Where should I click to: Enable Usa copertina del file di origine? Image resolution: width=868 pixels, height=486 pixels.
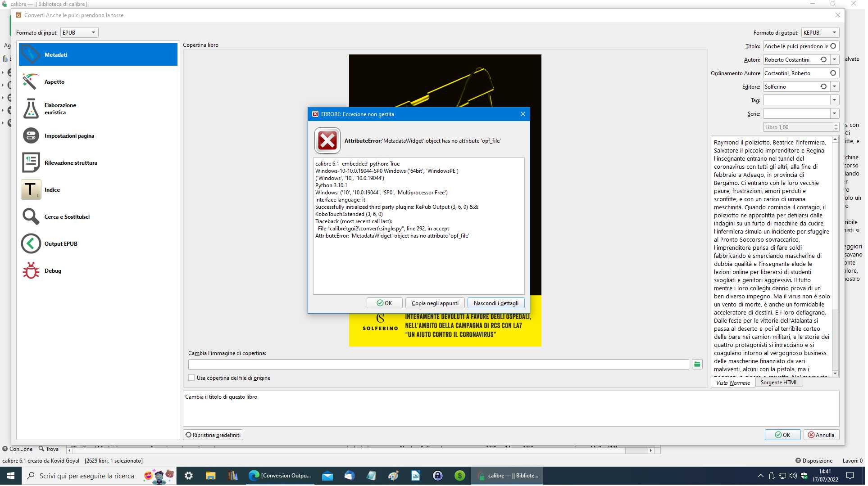(x=192, y=379)
